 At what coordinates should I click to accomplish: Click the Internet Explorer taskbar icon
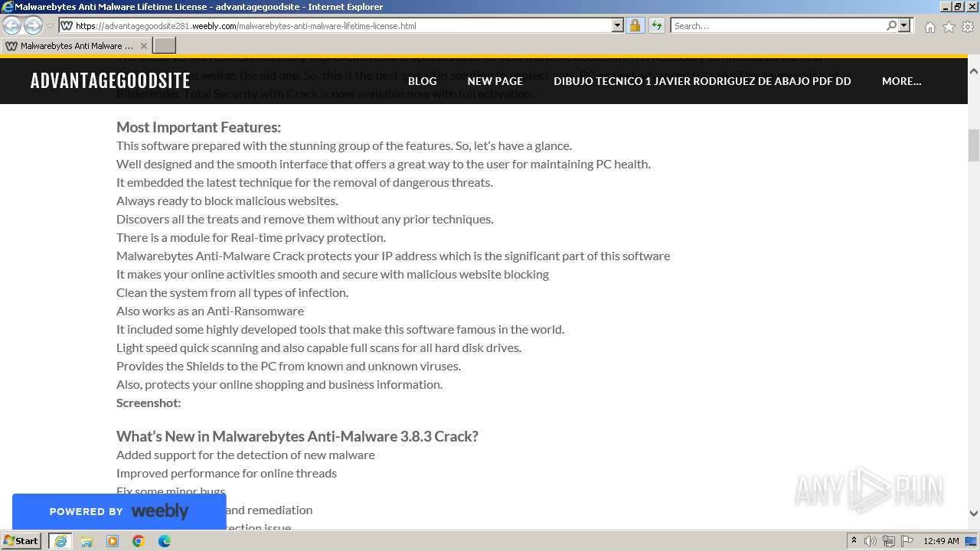60,541
